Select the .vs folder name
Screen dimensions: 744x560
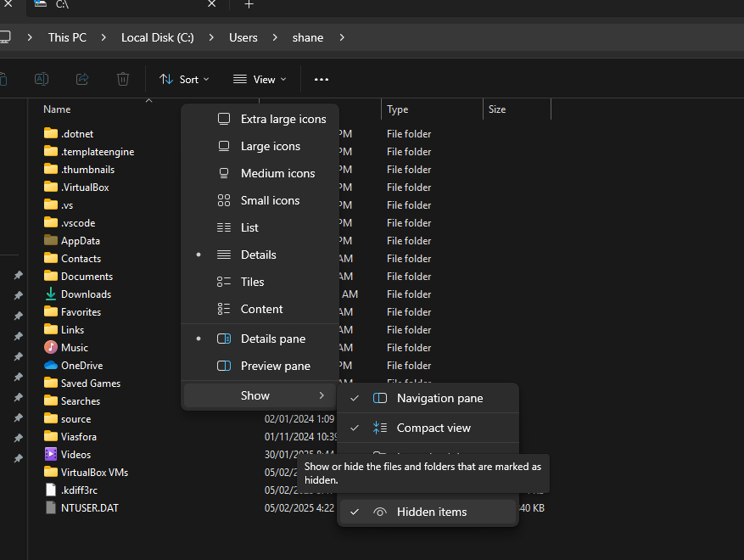[x=67, y=205]
